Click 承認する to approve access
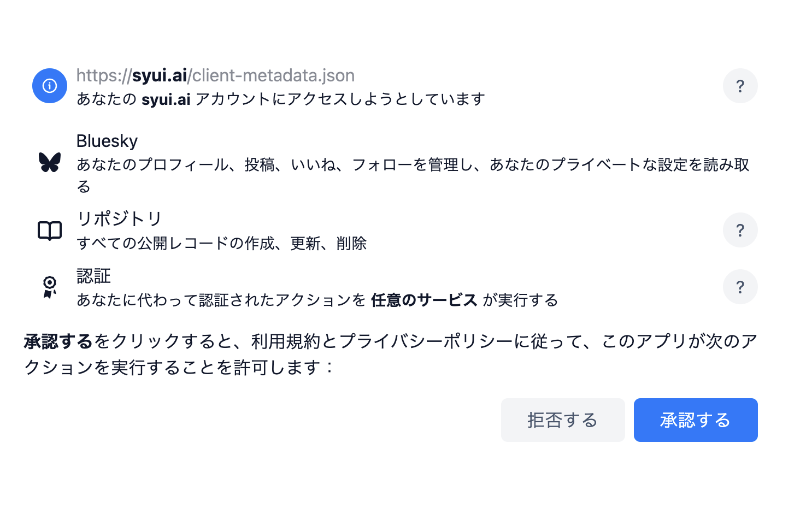This screenshot has height=508, width=812. (x=695, y=420)
